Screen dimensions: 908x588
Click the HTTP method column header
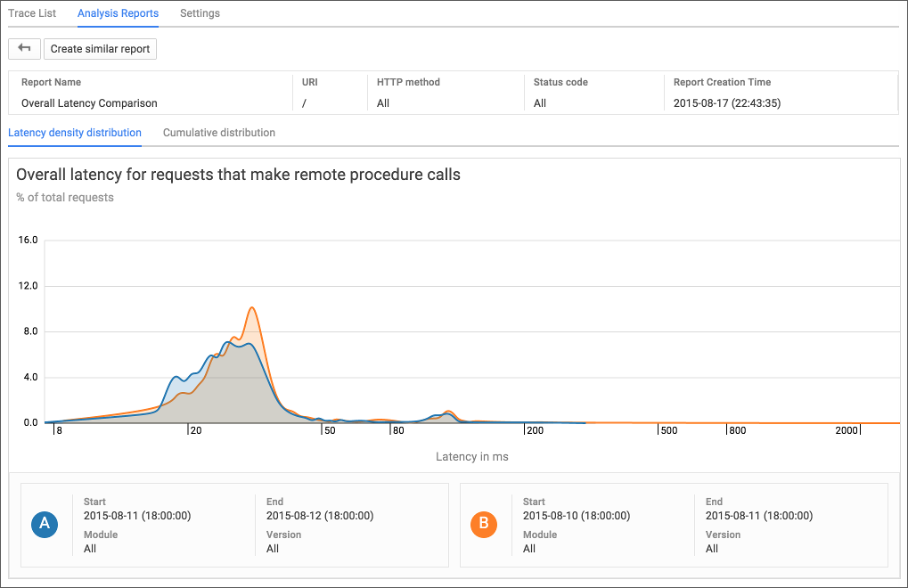tap(408, 82)
